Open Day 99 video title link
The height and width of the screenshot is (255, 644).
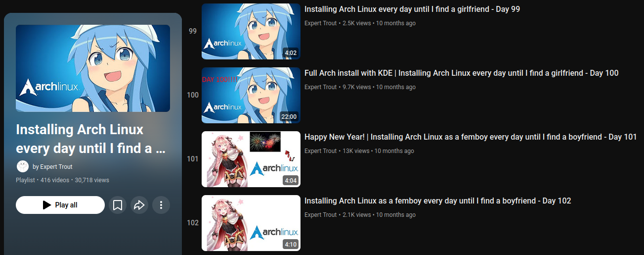412,9
